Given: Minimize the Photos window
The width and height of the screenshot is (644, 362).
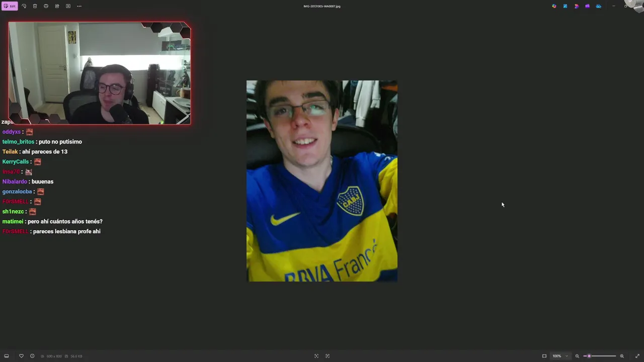Looking at the screenshot, I should 613,6.
